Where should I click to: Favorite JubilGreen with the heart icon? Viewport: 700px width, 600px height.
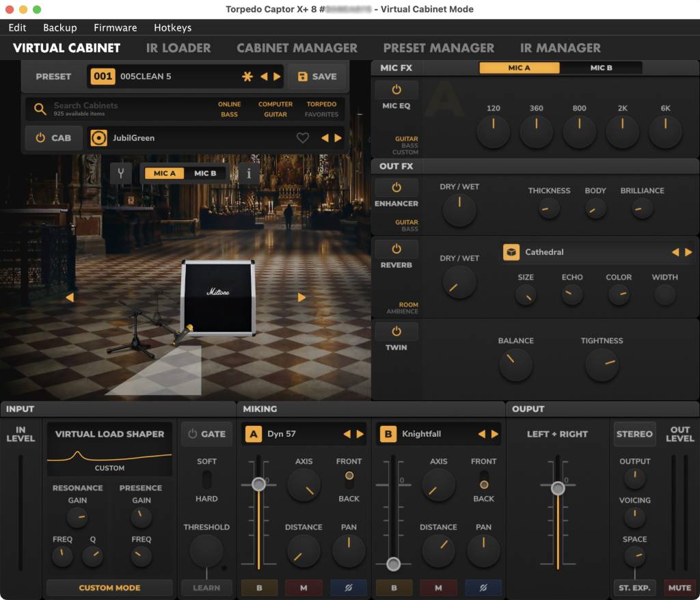[303, 138]
